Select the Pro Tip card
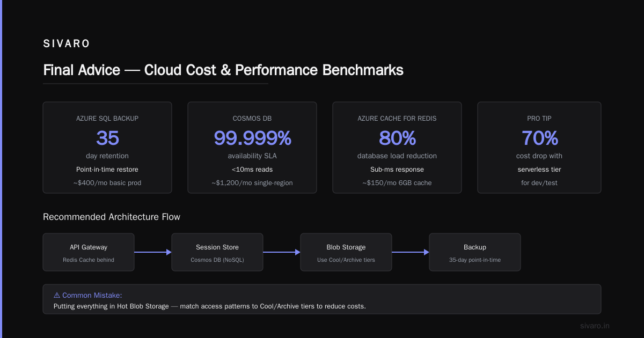The height and width of the screenshot is (338, 644). [x=539, y=148]
